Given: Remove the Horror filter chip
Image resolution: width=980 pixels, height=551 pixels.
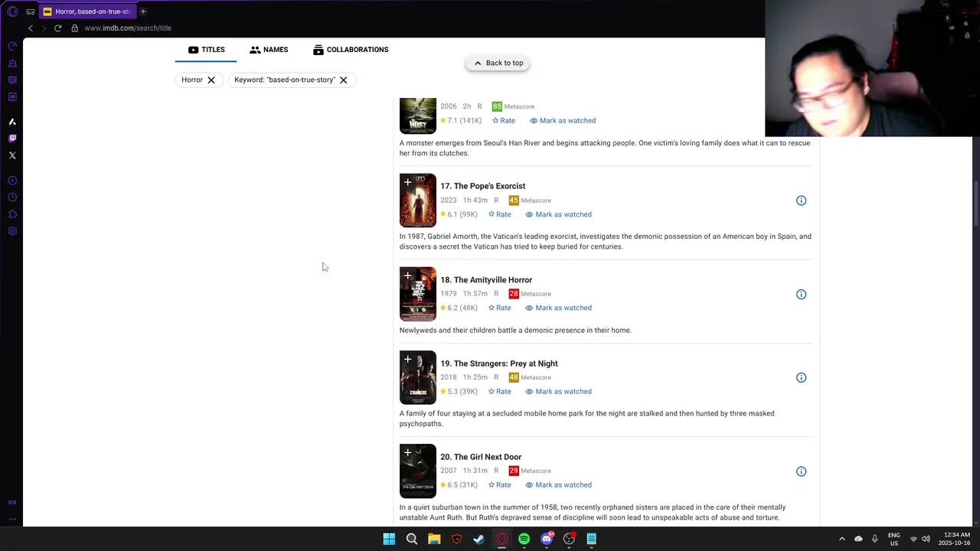Looking at the screenshot, I should click(211, 80).
